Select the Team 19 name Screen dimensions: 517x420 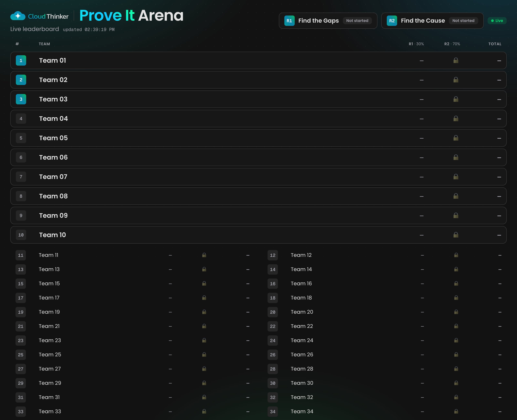[49, 312]
